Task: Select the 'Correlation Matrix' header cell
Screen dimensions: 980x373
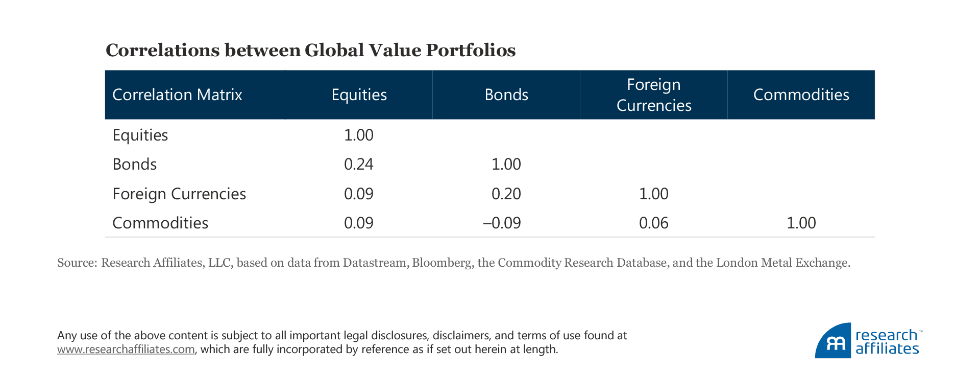Action: 177,95
